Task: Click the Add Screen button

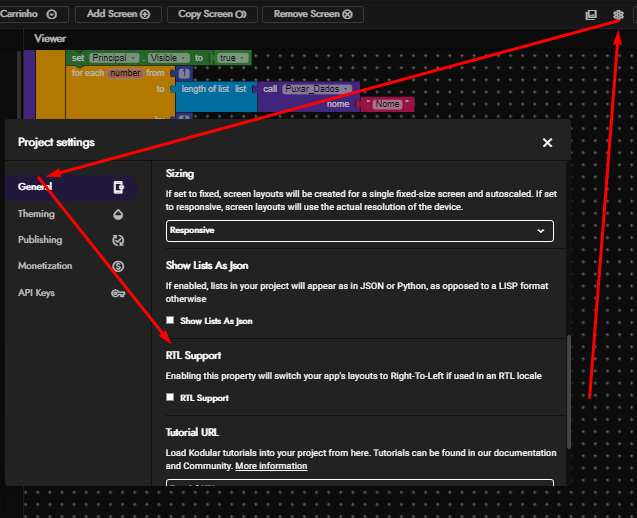Action: point(118,15)
